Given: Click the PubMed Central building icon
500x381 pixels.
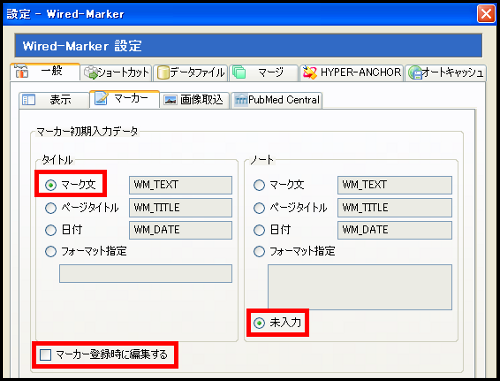Looking at the screenshot, I should (x=241, y=100).
